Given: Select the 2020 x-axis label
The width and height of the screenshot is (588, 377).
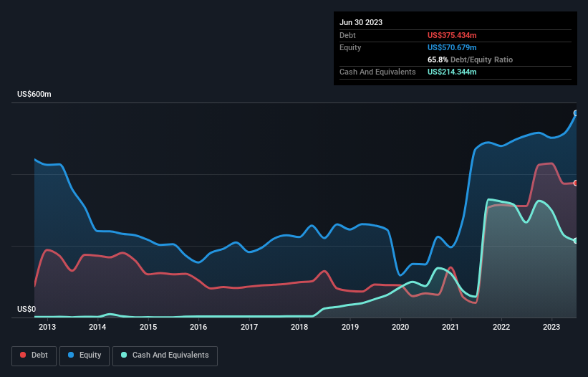Looking at the screenshot, I should coord(400,327).
